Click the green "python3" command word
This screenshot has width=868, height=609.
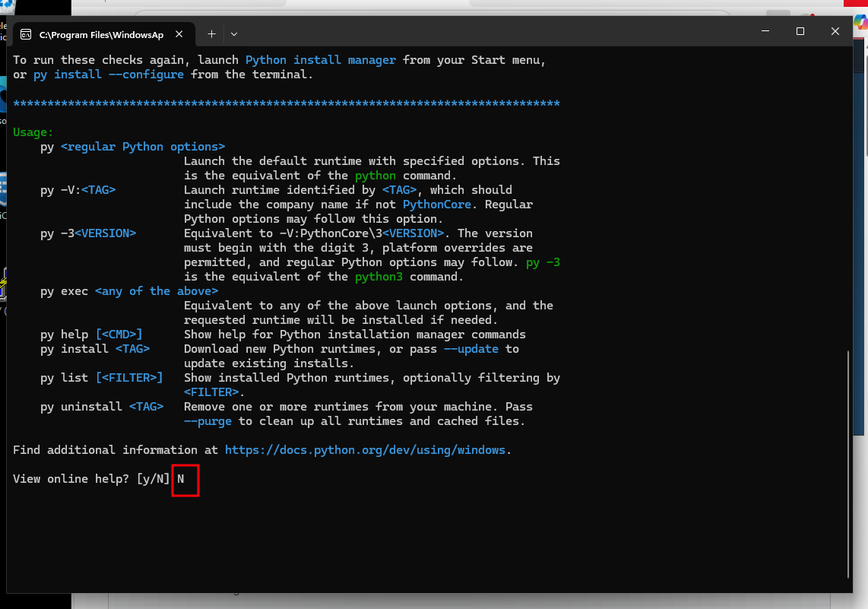coord(379,277)
